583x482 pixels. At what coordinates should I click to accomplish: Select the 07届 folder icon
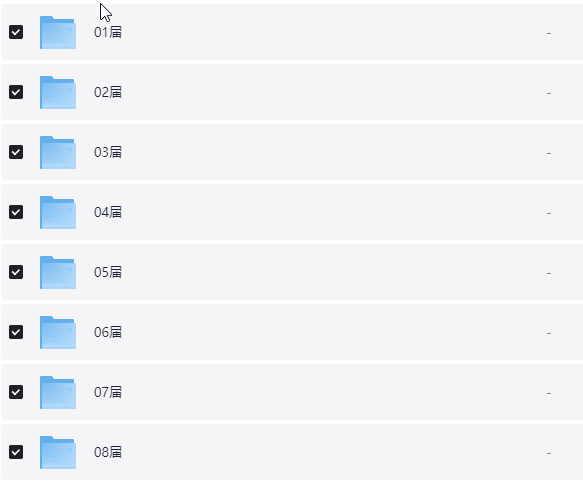(58, 392)
